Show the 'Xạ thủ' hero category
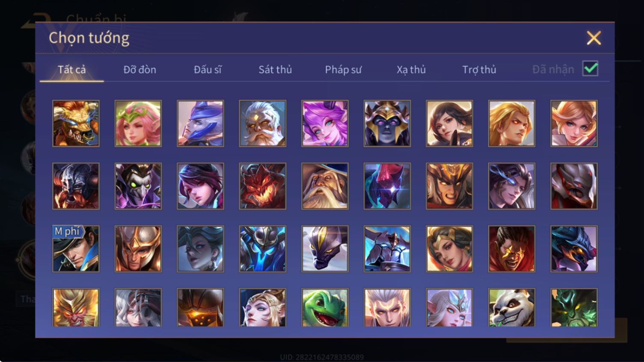 411,69
